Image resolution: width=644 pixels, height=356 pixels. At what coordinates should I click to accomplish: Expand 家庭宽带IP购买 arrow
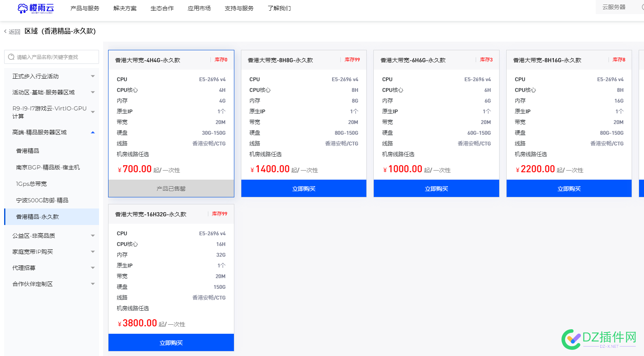93,252
